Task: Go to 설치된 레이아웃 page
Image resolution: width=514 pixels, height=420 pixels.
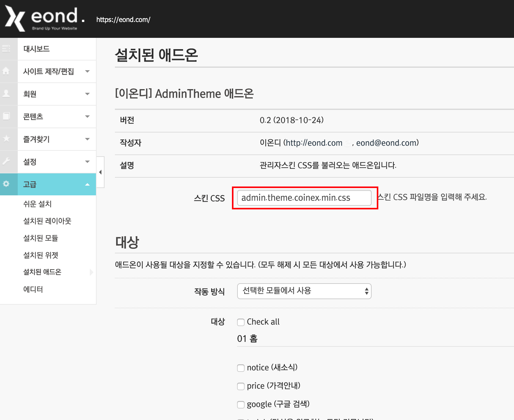Action: [47, 221]
